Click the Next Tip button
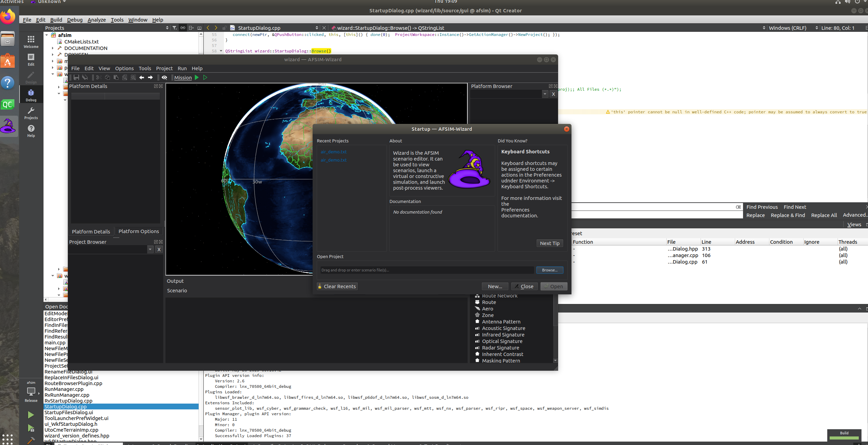This screenshot has width=868, height=445. click(x=550, y=243)
